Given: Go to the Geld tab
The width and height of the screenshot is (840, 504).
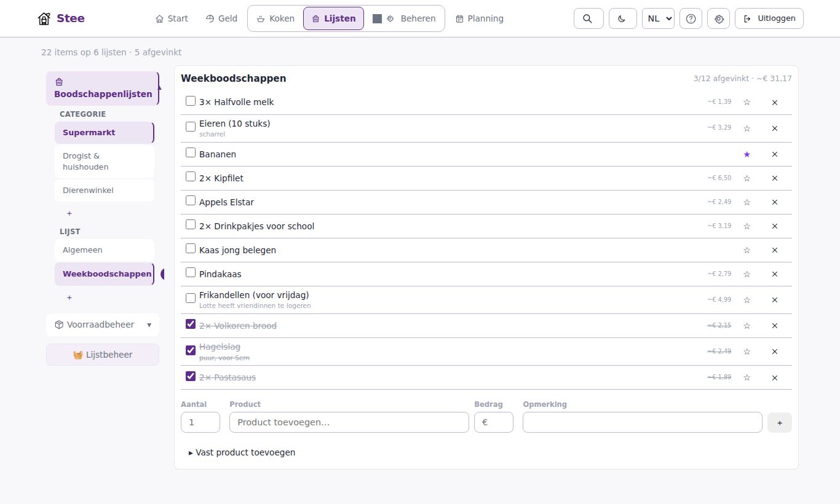Looking at the screenshot, I should pos(221,18).
